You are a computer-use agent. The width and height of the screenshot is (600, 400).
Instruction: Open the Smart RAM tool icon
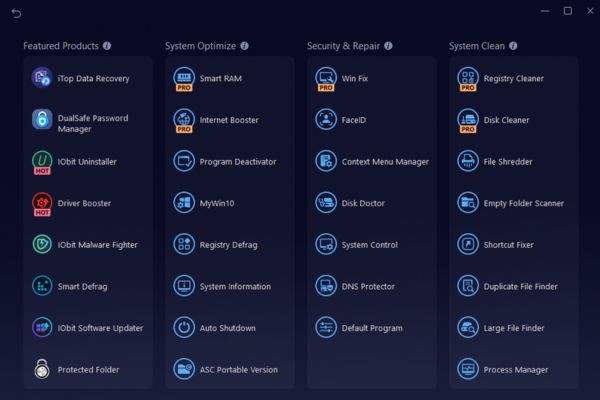(184, 78)
